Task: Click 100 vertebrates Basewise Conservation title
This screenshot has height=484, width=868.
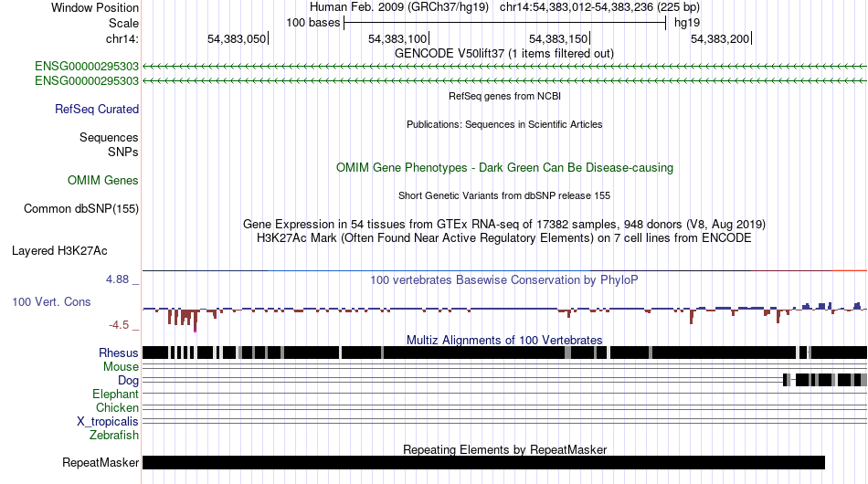Action: [504, 279]
